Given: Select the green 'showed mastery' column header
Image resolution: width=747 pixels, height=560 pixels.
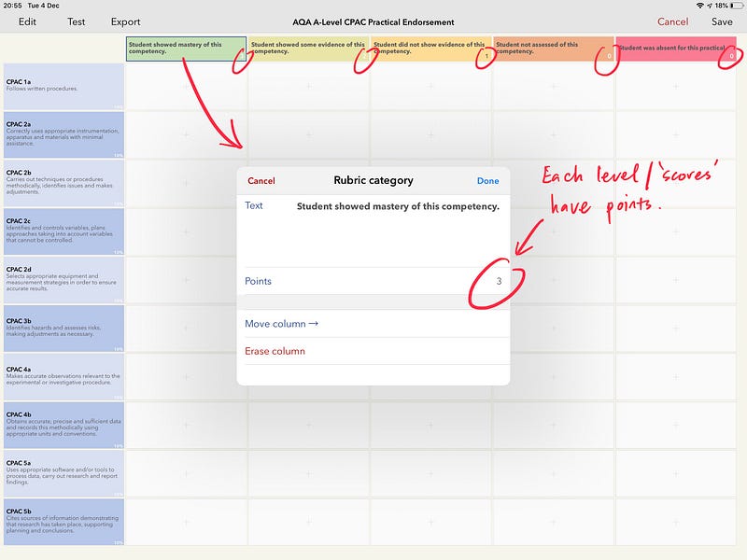Looking at the screenshot, I should pyautogui.click(x=186, y=49).
